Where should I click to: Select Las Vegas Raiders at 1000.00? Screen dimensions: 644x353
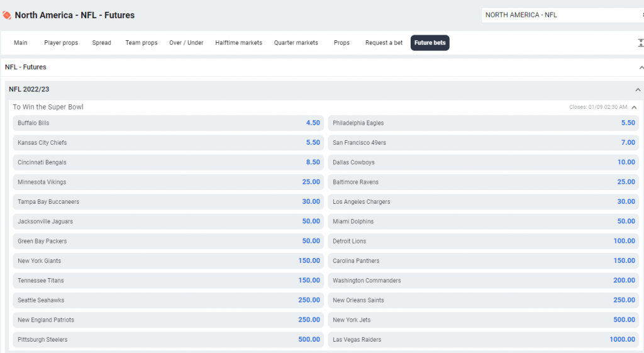coord(484,340)
